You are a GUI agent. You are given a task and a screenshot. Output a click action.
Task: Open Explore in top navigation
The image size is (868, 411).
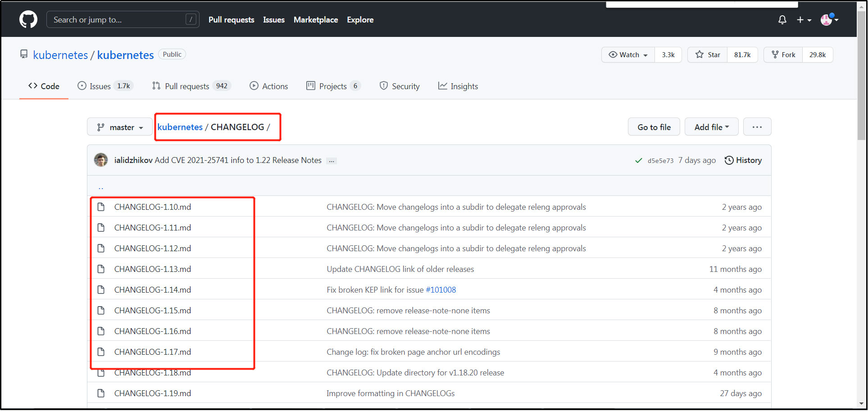click(360, 20)
